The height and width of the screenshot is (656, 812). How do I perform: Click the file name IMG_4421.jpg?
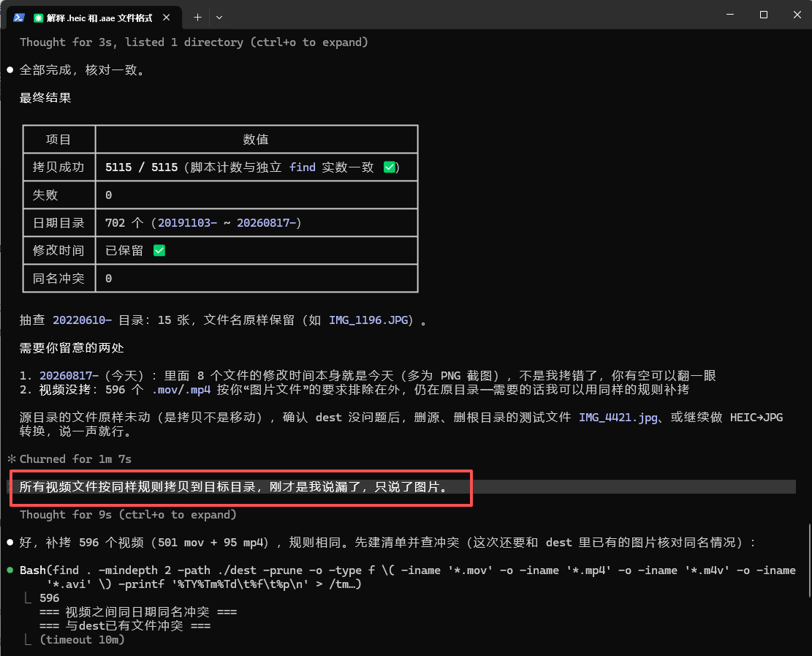click(x=618, y=418)
